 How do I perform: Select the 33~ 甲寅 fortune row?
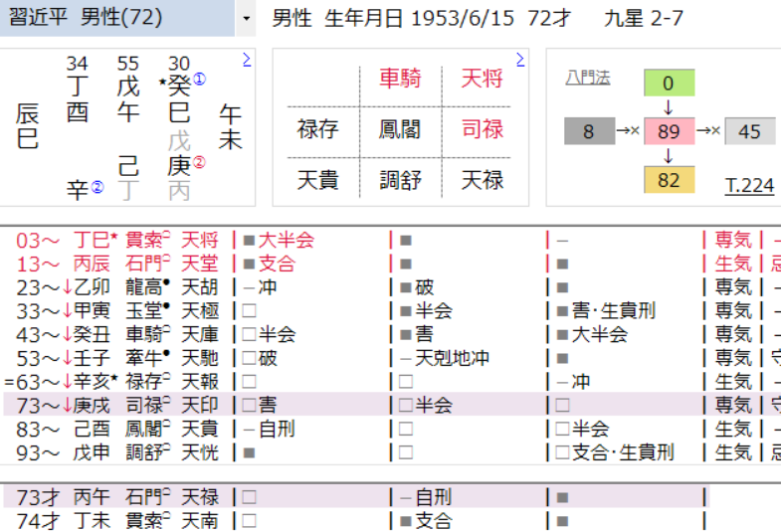point(392,311)
